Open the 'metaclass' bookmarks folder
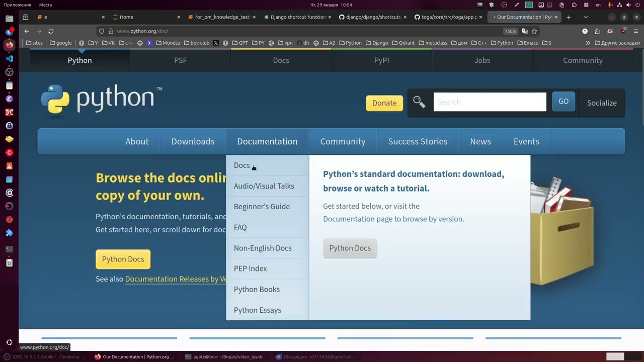 pyautogui.click(x=433, y=43)
